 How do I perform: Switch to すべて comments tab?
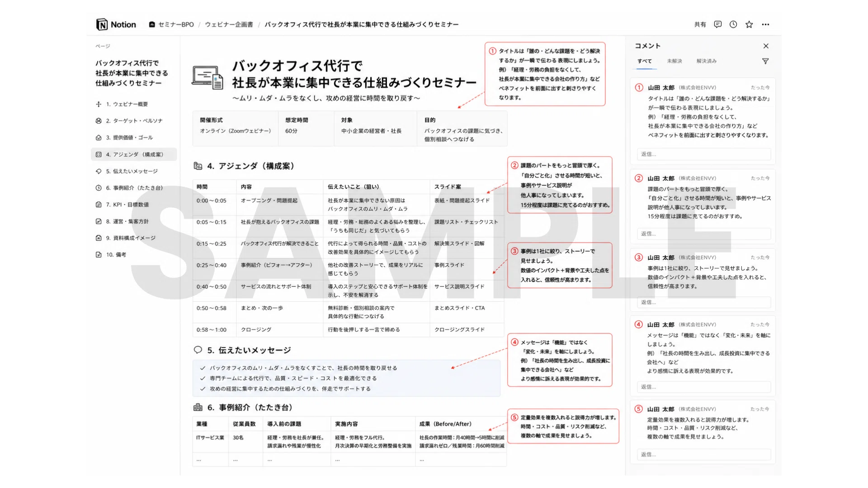pos(645,61)
